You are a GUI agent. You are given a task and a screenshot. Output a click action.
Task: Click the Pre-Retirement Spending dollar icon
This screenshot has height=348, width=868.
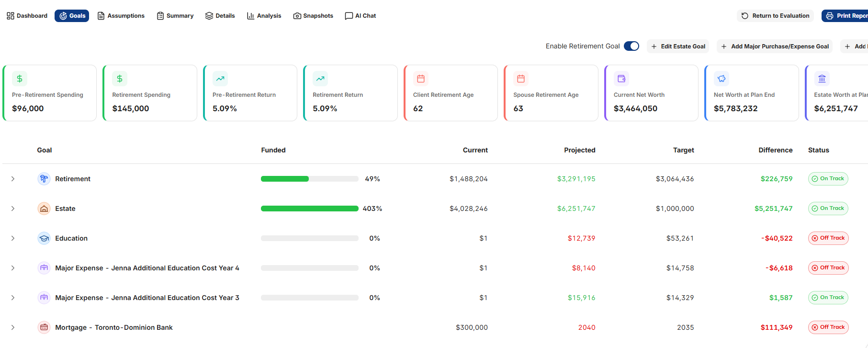(20, 79)
